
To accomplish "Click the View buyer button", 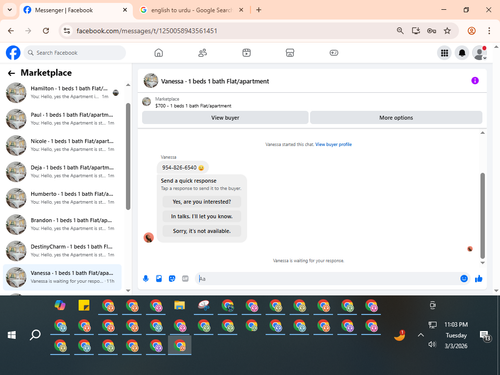I will pyautogui.click(x=225, y=118).
